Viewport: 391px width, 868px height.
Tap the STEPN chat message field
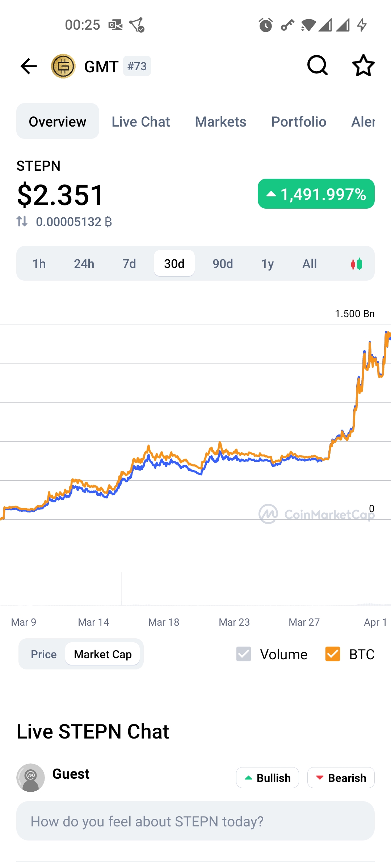point(195,821)
